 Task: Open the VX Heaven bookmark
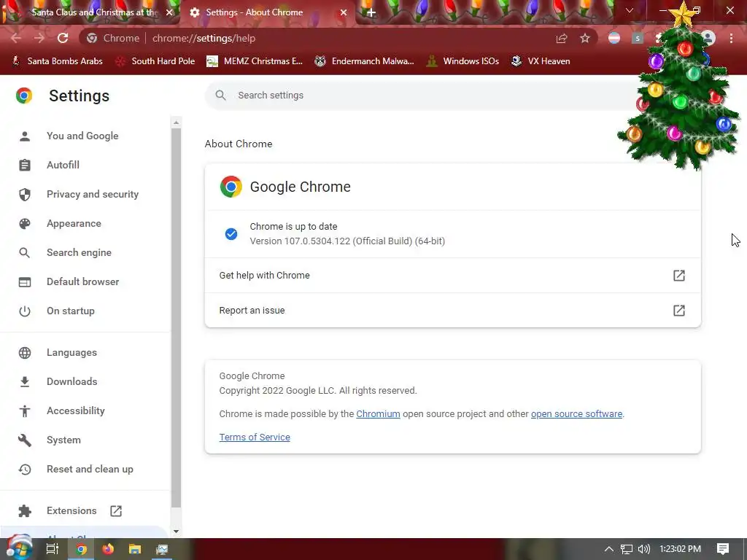tap(541, 61)
